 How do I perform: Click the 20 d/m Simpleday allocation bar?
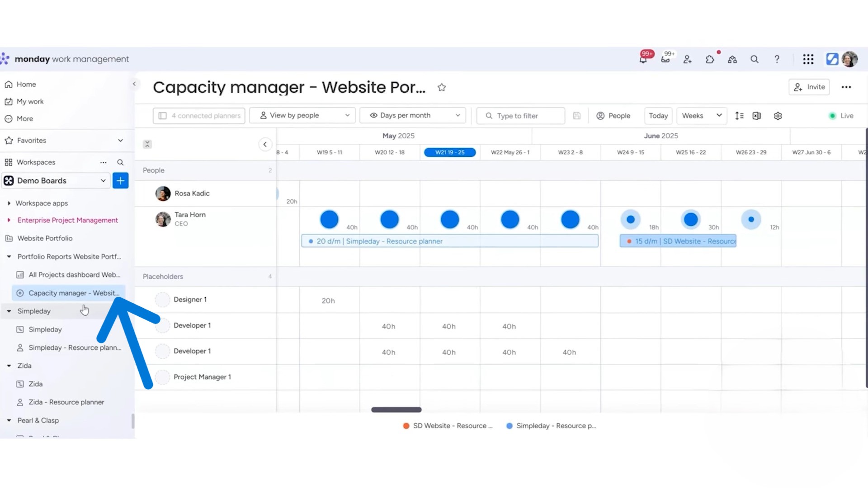pyautogui.click(x=450, y=241)
